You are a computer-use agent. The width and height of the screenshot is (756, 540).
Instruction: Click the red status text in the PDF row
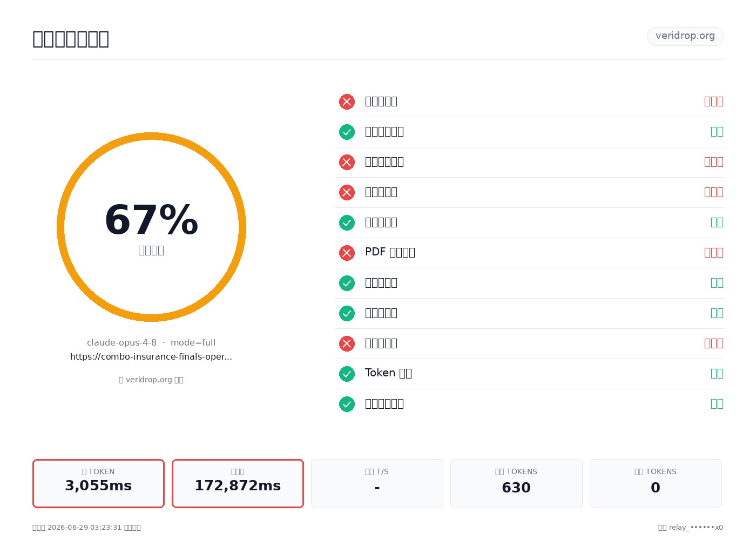coord(714,253)
